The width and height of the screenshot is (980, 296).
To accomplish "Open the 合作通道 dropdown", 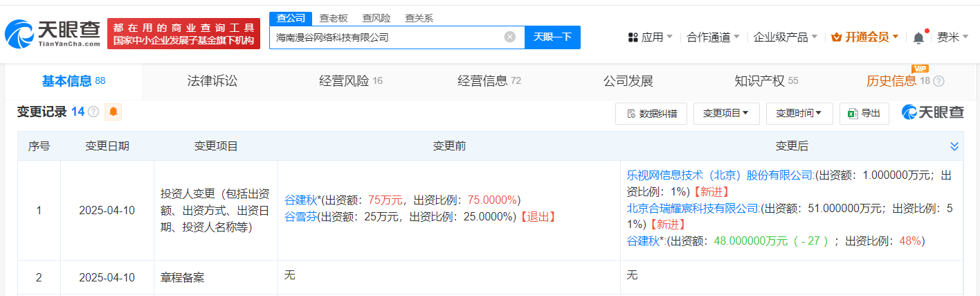I will (713, 37).
